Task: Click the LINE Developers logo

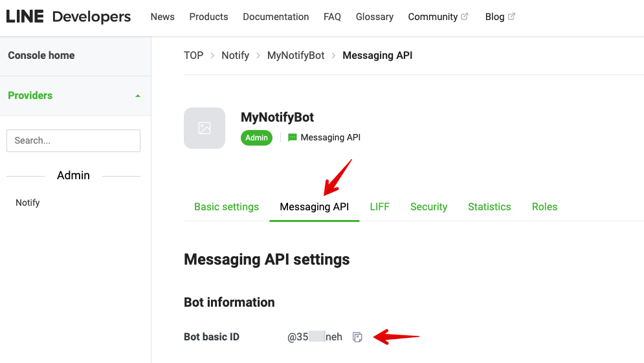Action: (68, 17)
